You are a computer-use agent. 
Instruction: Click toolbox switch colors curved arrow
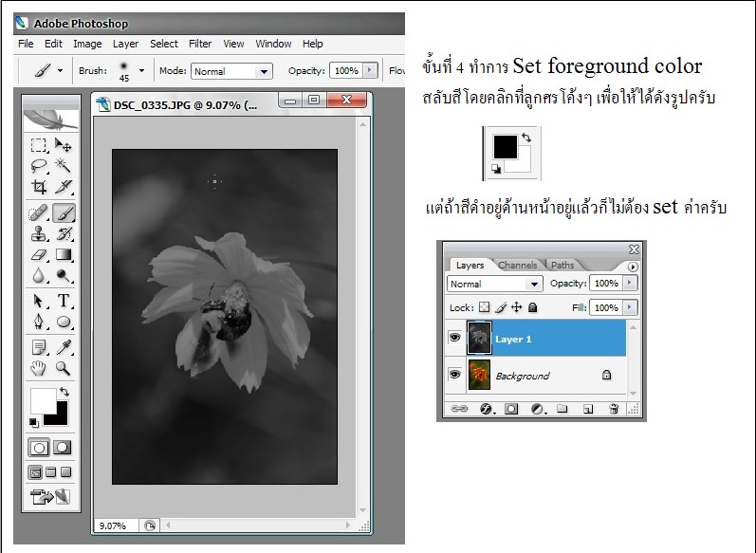tap(65, 392)
